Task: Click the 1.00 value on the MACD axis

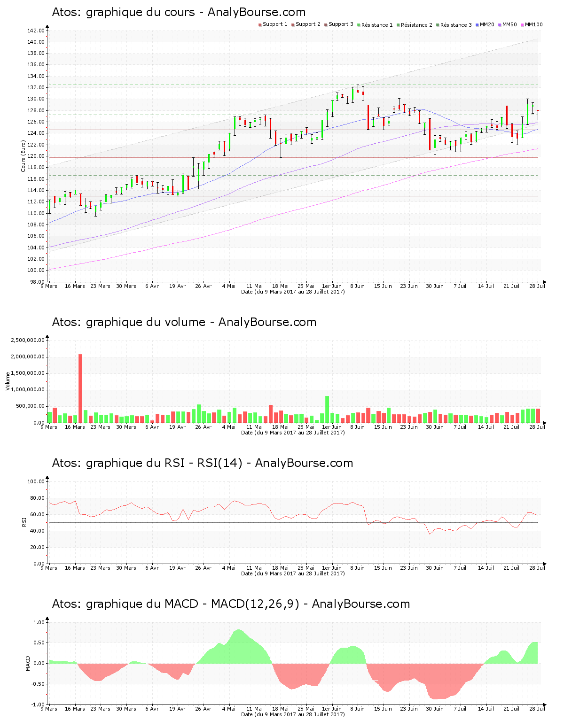Action: pyautogui.click(x=39, y=622)
